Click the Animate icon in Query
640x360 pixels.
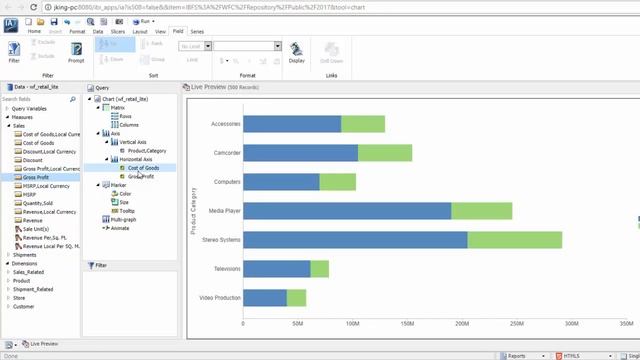(106, 228)
